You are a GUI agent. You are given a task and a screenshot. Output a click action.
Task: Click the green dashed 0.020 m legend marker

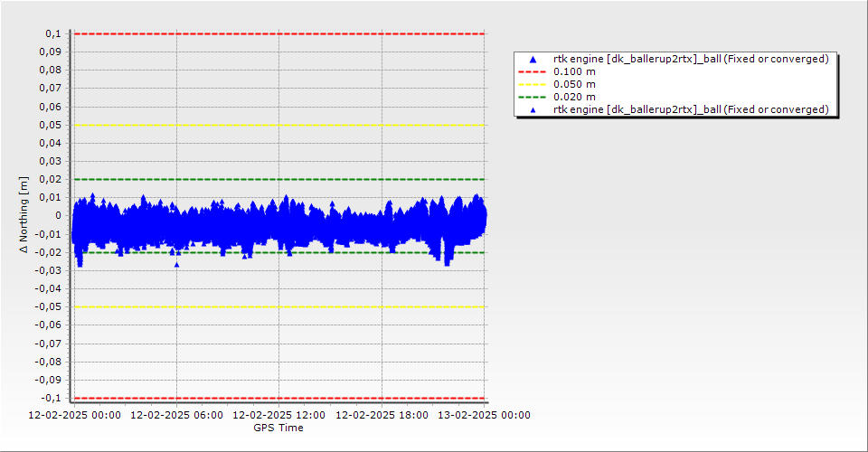tap(533, 97)
